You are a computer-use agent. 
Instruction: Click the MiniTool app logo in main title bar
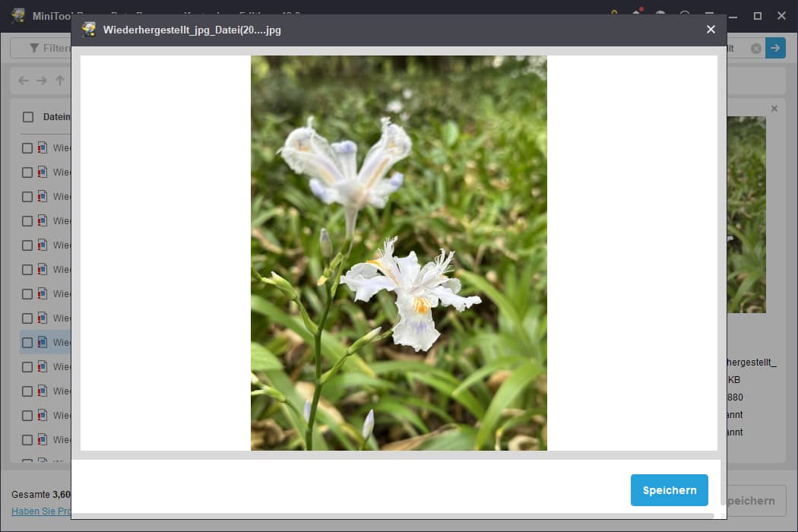click(18, 15)
